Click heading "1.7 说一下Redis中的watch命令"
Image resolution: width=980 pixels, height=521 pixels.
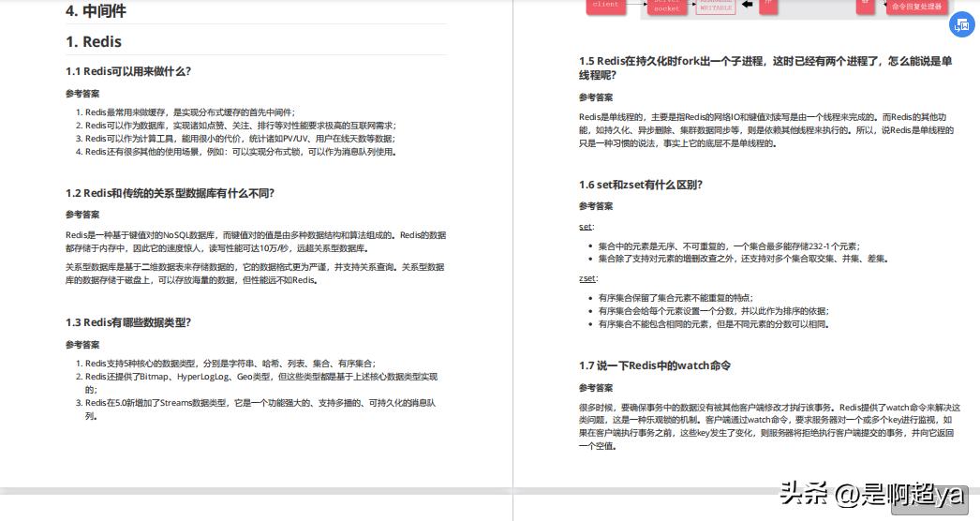pyautogui.click(x=654, y=365)
